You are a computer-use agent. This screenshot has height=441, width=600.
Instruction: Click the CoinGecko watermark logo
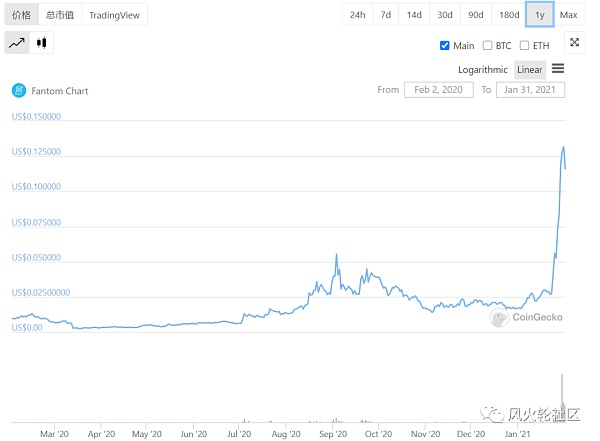point(499,318)
